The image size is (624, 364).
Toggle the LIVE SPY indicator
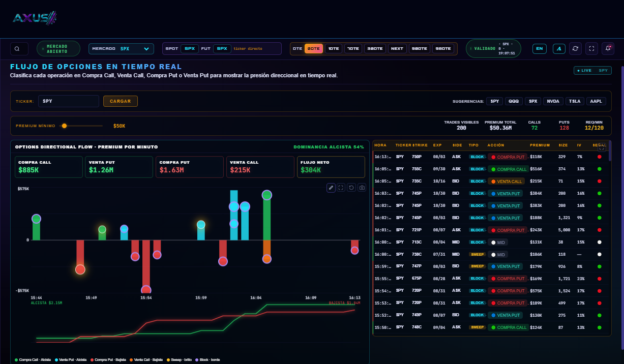click(592, 71)
